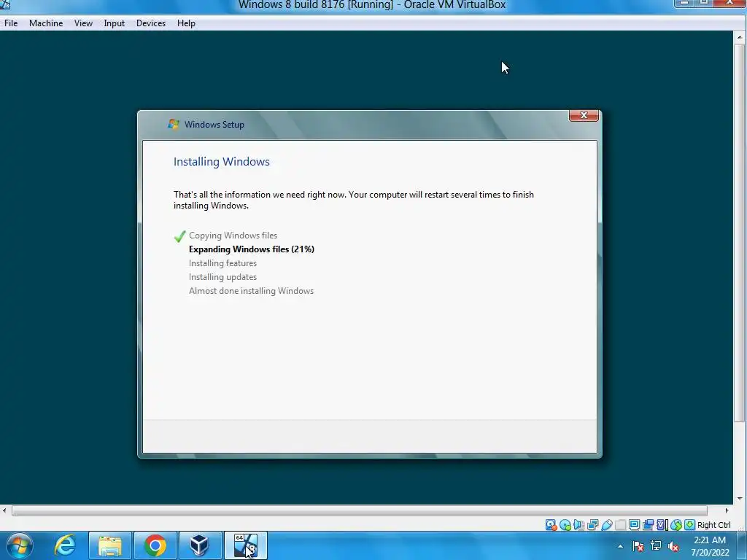
Task: Open Windows Explorer folder on taskbar
Action: tap(110, 545)
